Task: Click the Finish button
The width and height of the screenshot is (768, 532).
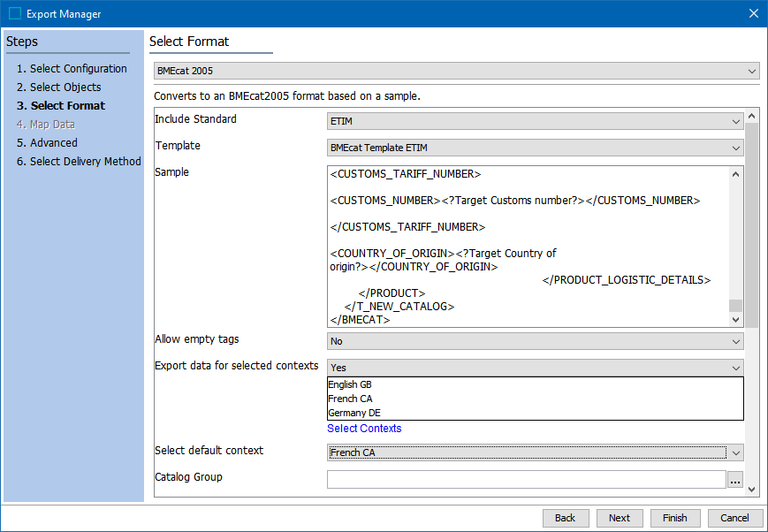Action: [x=675, y=518]
